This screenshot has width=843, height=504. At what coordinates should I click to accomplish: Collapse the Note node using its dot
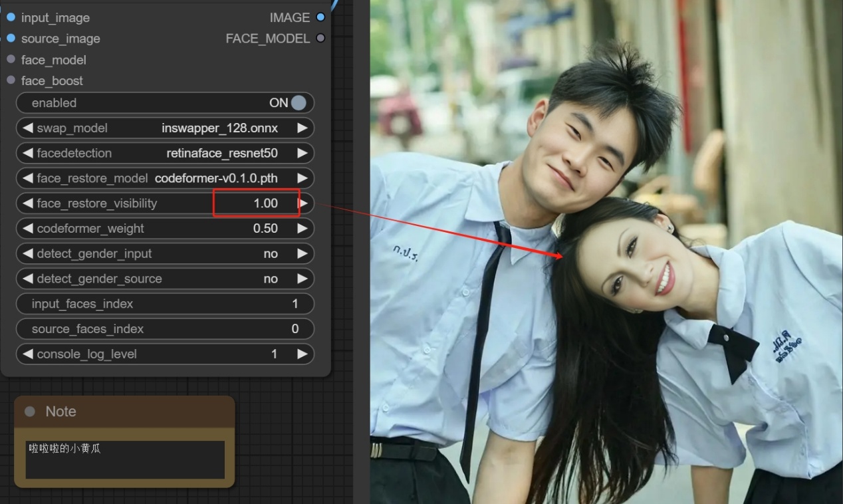point(30,412)
